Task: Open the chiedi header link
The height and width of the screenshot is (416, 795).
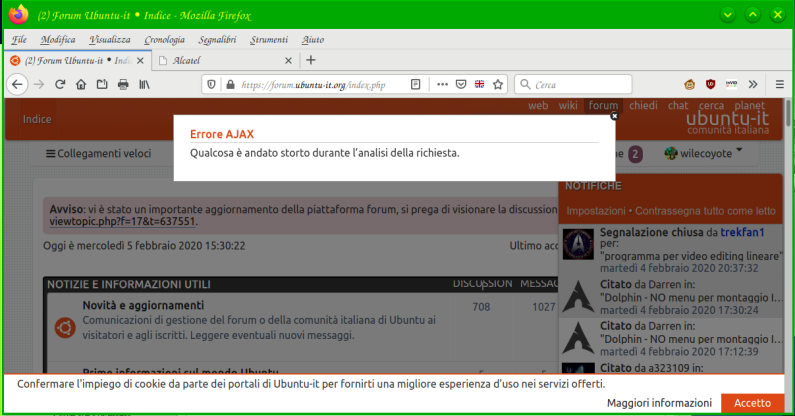Action: pos(643,106)
